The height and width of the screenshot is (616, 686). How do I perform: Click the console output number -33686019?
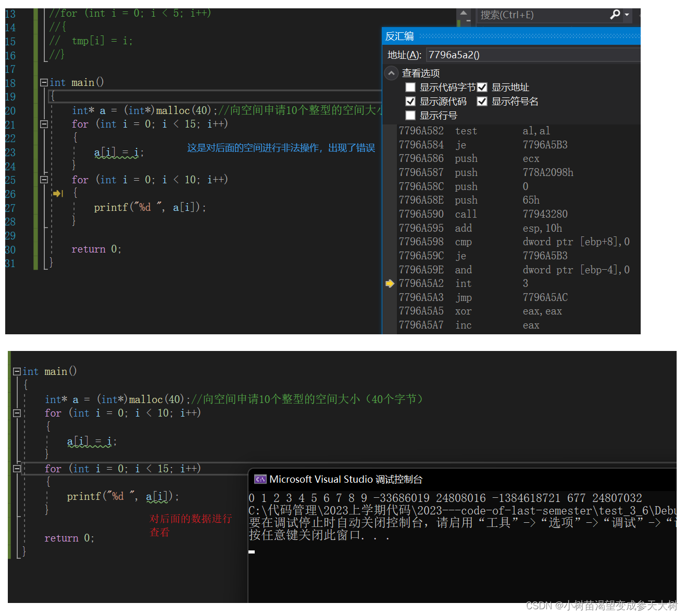click(x=401, y=498)
